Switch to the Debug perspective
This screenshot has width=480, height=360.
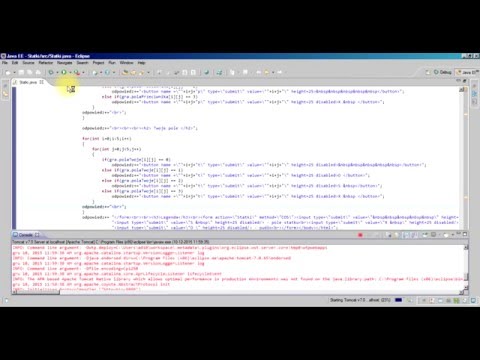click(x=443, y=72)
